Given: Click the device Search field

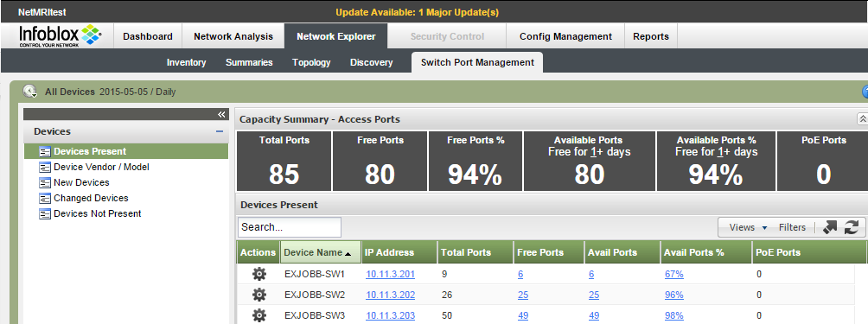Looking at the screenshot, I should 290,227.
